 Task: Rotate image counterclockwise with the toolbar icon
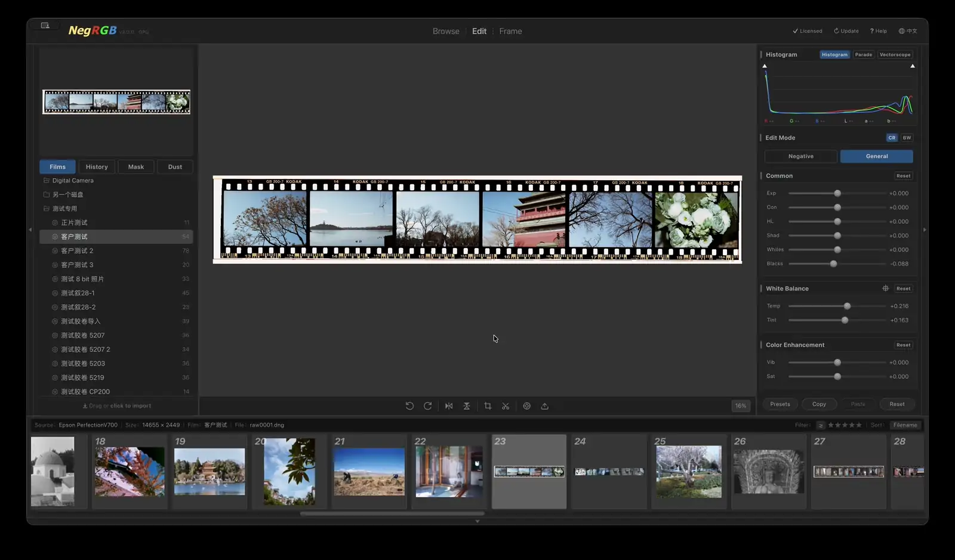click(409, 406)
